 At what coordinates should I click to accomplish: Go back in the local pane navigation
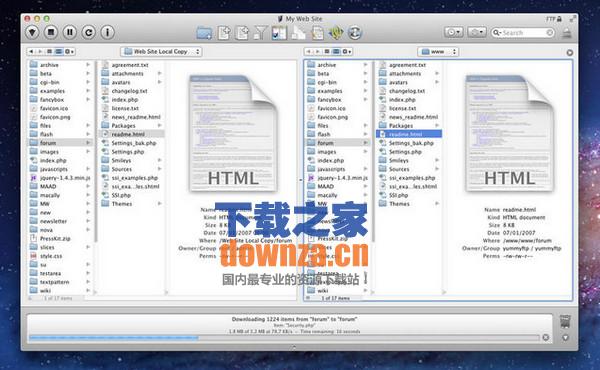(31, 51)
